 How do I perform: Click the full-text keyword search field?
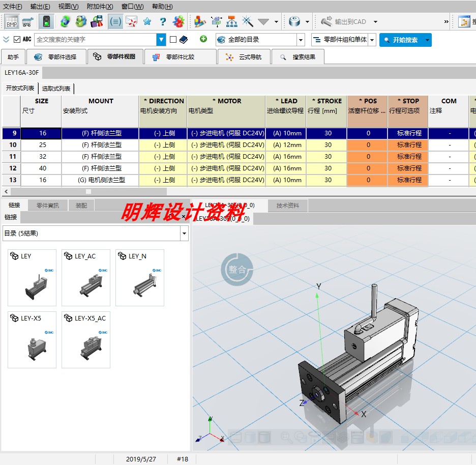click(x=95, y=40)
